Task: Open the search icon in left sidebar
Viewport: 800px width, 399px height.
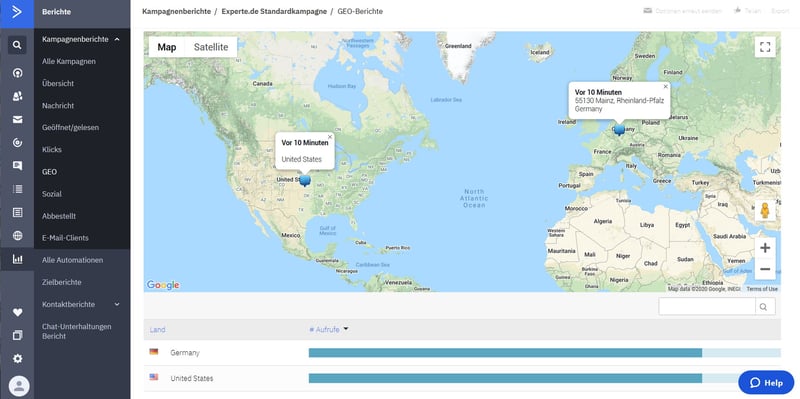Action: click(17, 45)
